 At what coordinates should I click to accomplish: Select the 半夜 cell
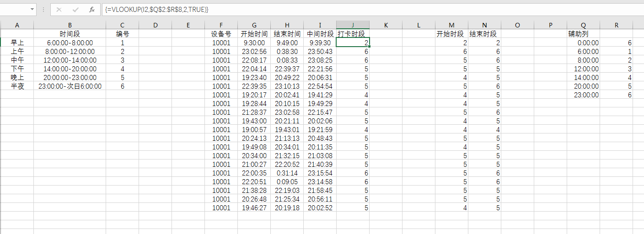[x=17, y=86]
